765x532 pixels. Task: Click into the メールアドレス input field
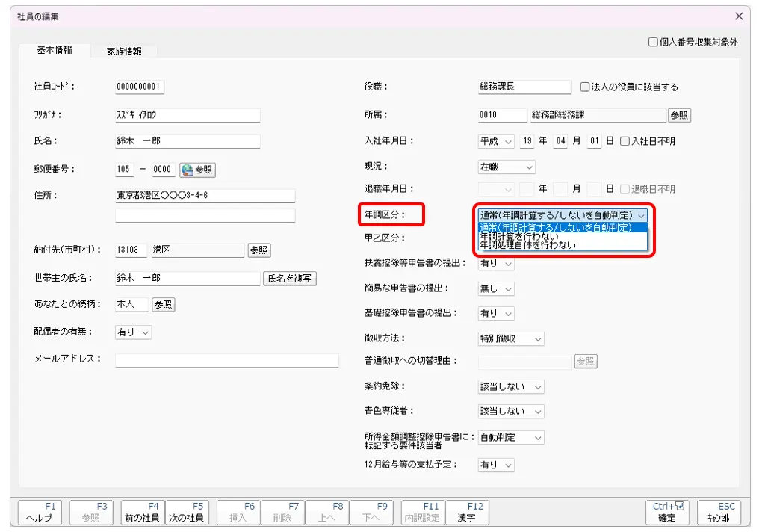tap(205, 360)
